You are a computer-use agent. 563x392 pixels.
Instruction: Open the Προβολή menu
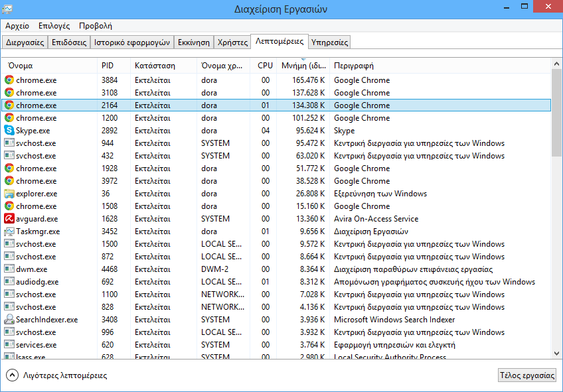tap(96, 26)
